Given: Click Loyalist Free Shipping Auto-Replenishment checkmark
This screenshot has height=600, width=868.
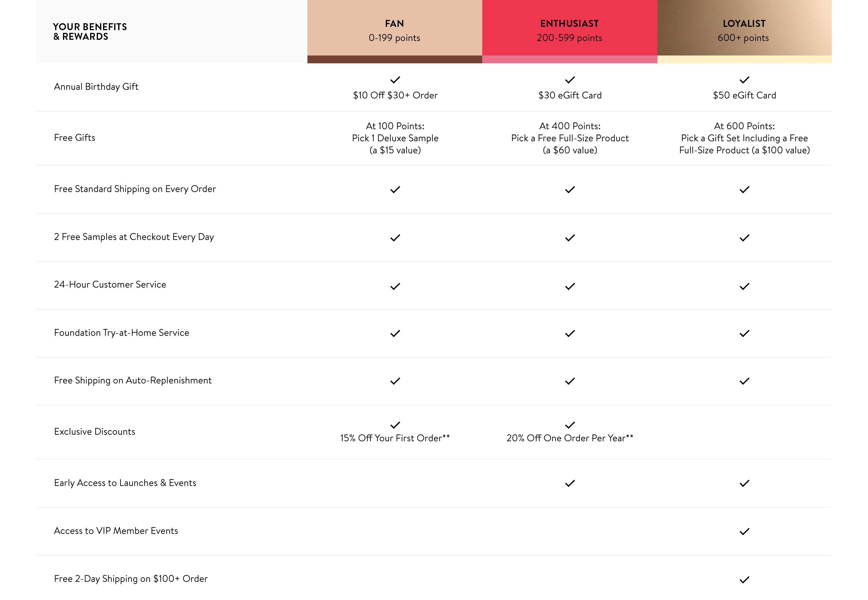Looking at the screenshot, I should point(744,381).
